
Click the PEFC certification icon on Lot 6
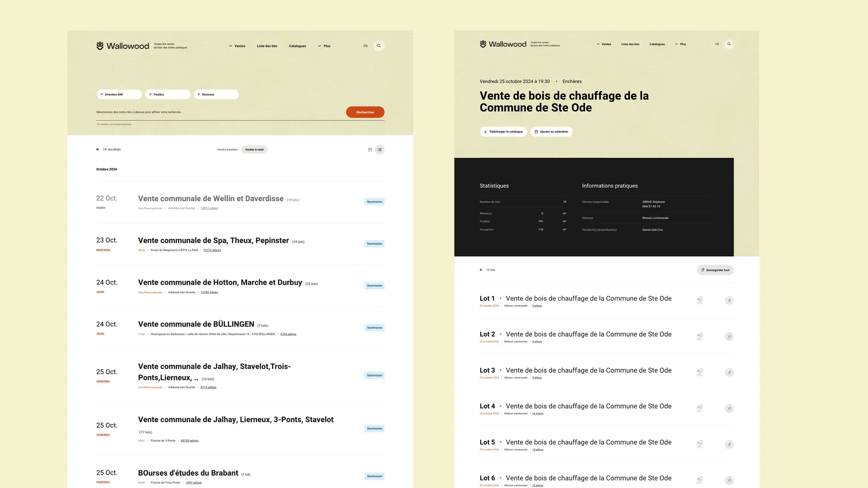click(699, 480)
